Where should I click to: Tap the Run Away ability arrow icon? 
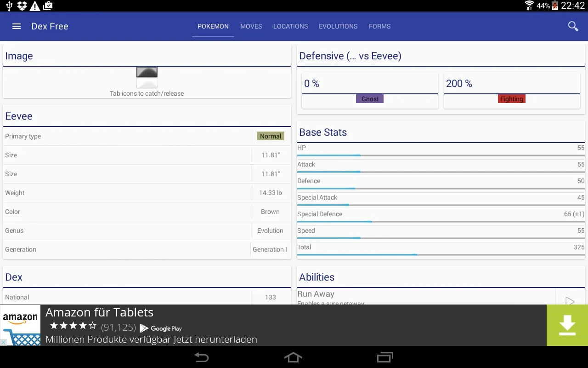coord(570,301)
